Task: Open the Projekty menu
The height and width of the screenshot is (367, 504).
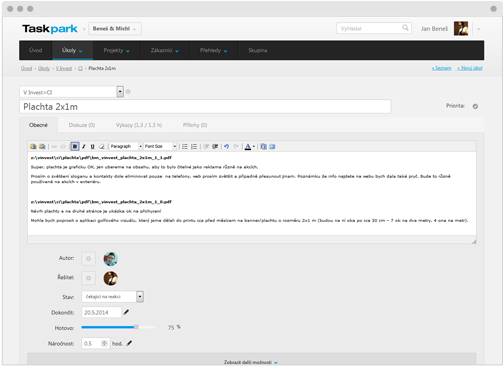Action: (x=116, y=50)
